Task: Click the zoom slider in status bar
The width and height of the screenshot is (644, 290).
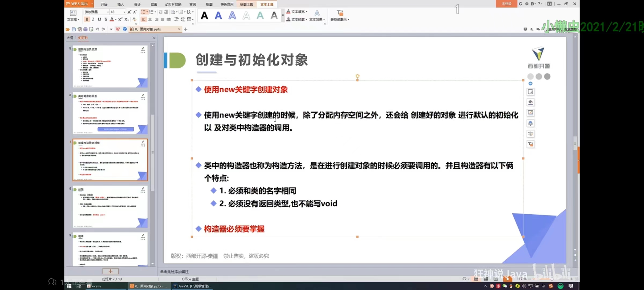Action: click(x=551, y=279)
